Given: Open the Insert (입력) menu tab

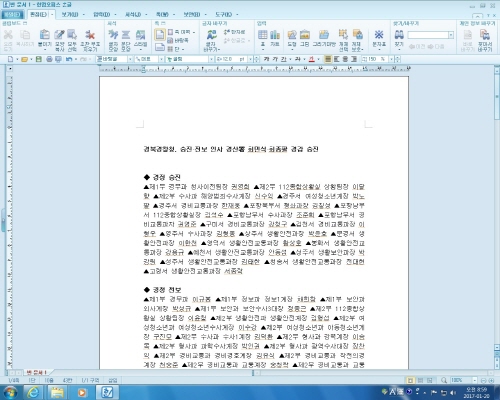Looking at the screenshot, I should [x=102, y=14].
